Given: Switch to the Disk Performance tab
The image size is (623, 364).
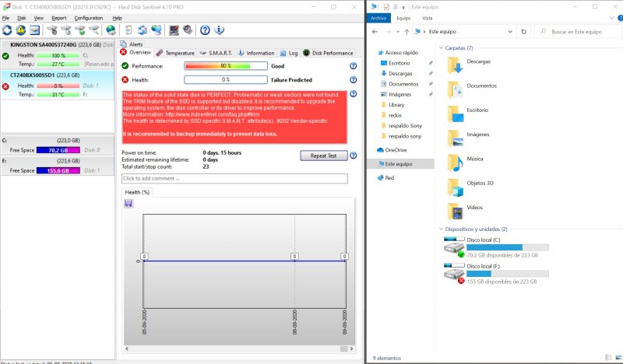Looking at the screenshot, I should pyautogui.click(x=328, y=53).
